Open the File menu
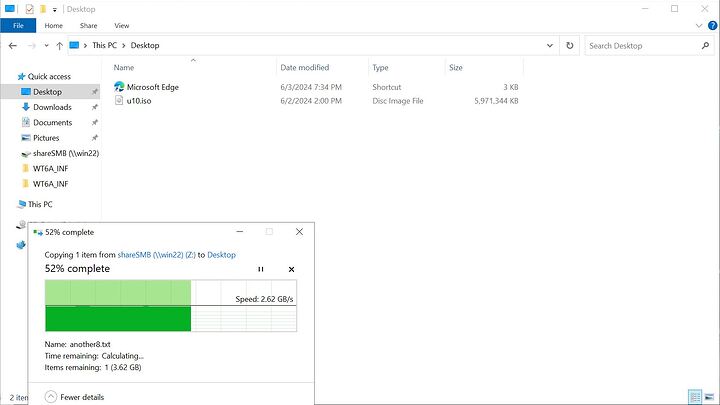Image resolution: width=720 pixels, height=405 pixels. (x=18, y=25)
